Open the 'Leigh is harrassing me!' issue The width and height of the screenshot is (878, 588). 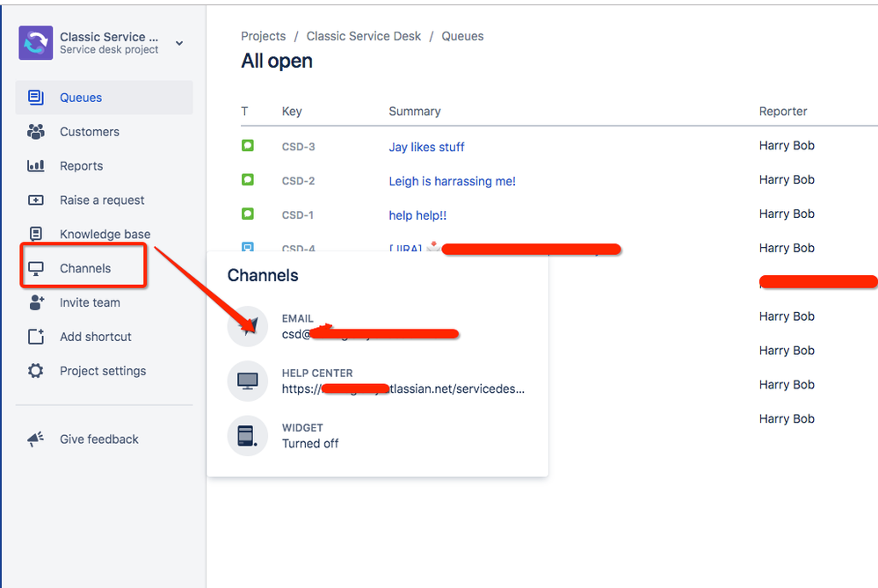click(x=453, y=181)
